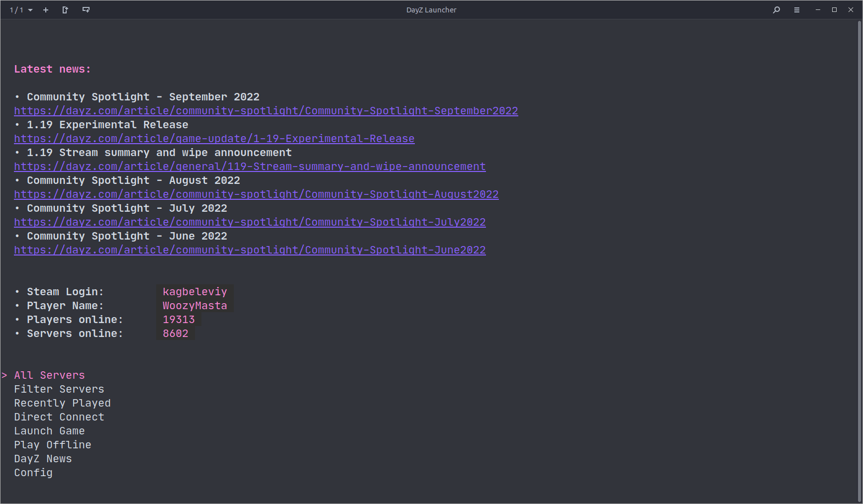Click 'Community Spotlight - September 2022' headline
Image resolution: width=863 pixels, height=504 pixels.
143,97
